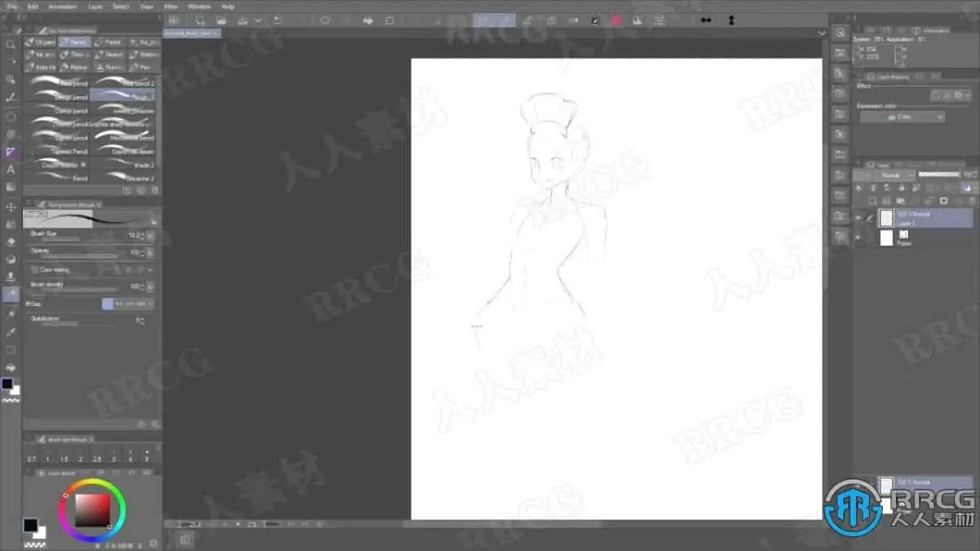This screenshot has width=980, height=551.
Task: Toggle visibility of Layer 1
Action: pos(858,218)
